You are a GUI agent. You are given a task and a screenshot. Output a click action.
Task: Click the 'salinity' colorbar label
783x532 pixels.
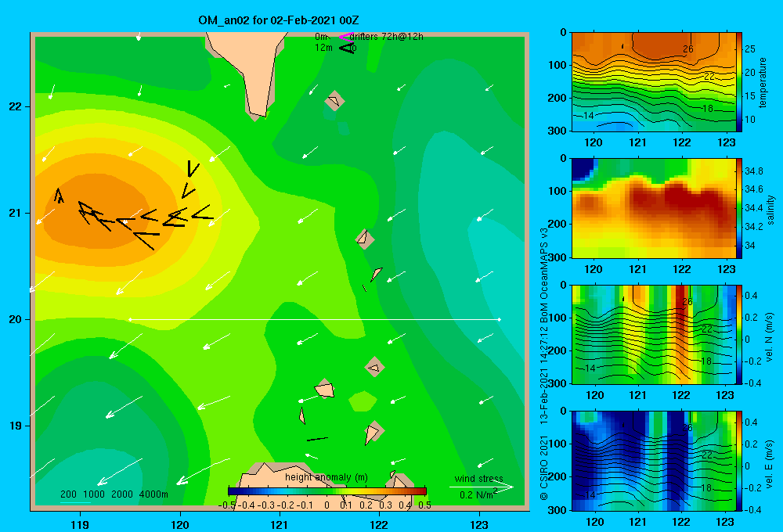(x=770, y=210)
